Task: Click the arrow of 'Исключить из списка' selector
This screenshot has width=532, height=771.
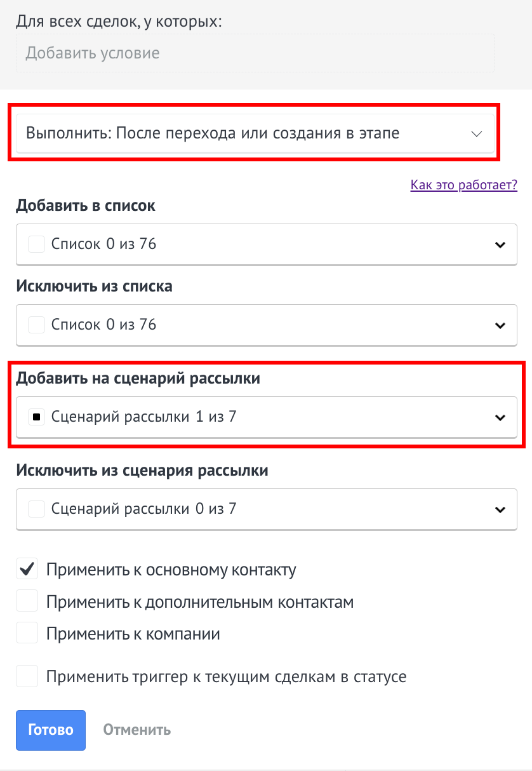Action: [500, 325]
